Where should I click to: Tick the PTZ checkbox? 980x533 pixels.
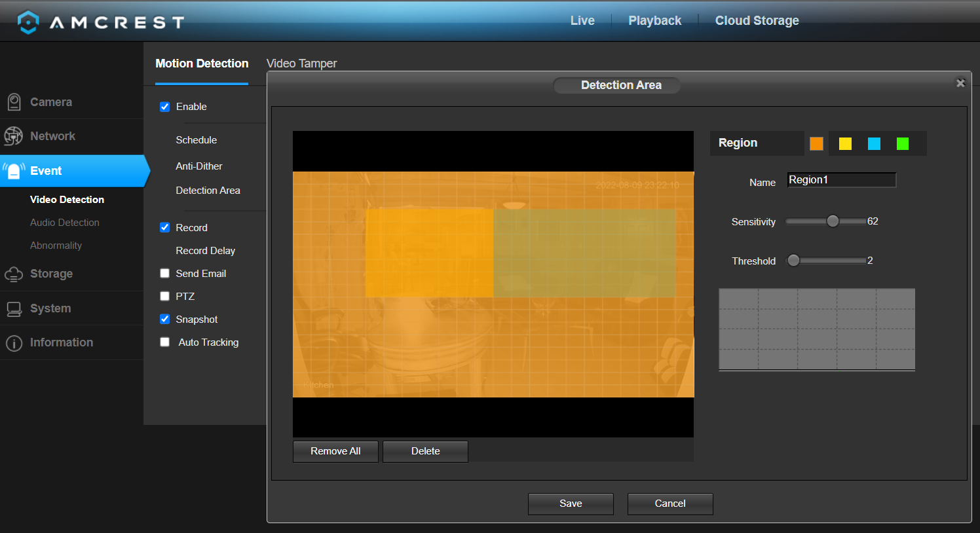pyautogui.click(x=165, y=297)
